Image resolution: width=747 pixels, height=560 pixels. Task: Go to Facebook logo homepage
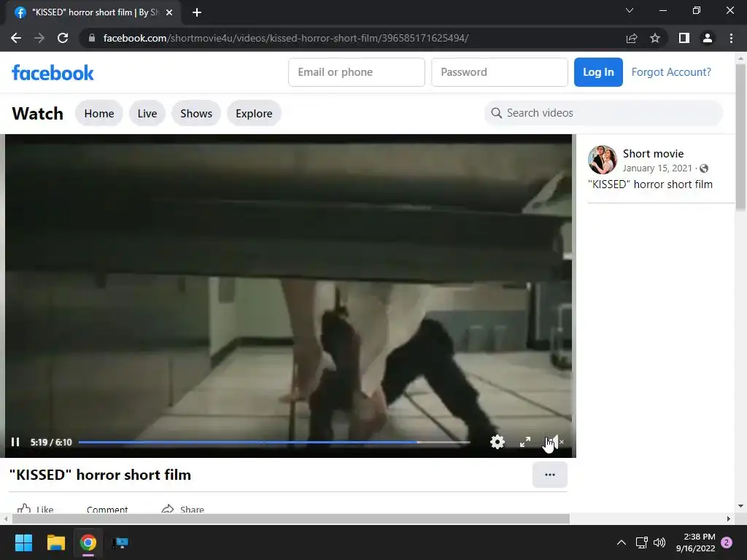53,72
